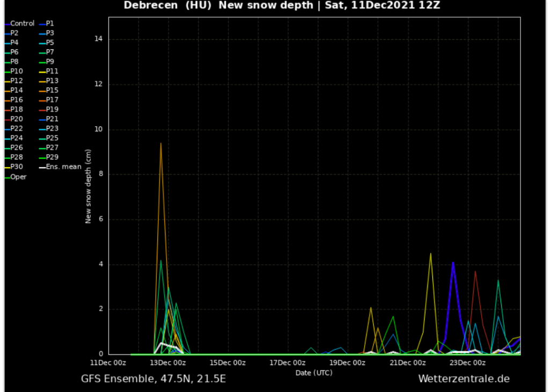This screenshot has width=550, height=392.
Task: Click the Date (UTC) axis title
Action: tap(314, 372)
